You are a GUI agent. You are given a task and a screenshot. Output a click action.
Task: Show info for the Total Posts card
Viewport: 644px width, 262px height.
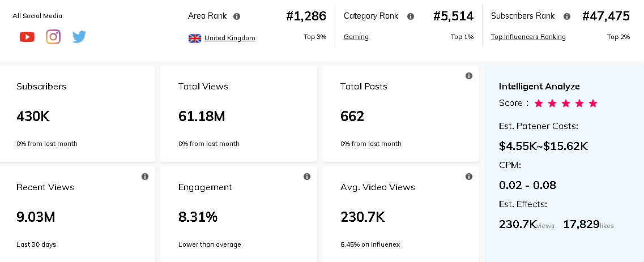click(x=469, y=76)
